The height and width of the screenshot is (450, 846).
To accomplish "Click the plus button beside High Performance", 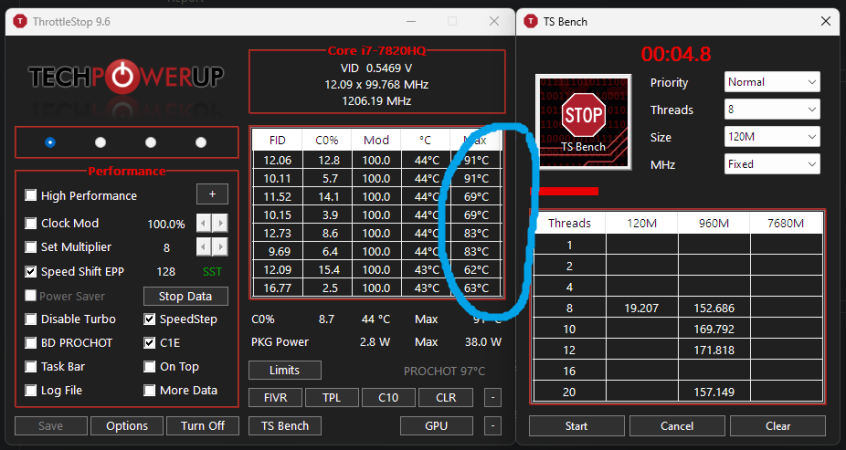I will [x=212, y=194].
